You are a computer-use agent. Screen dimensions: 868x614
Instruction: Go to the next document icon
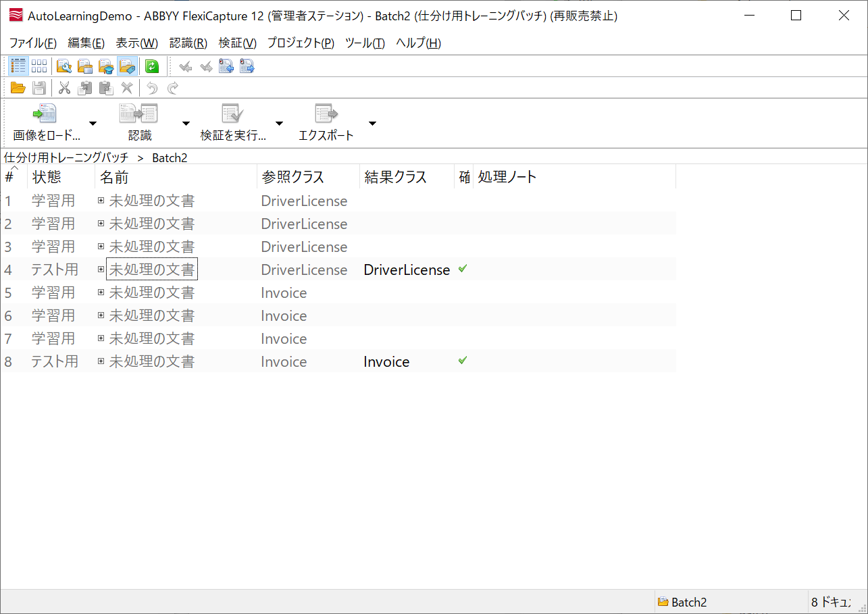click(x=247, y=66)
